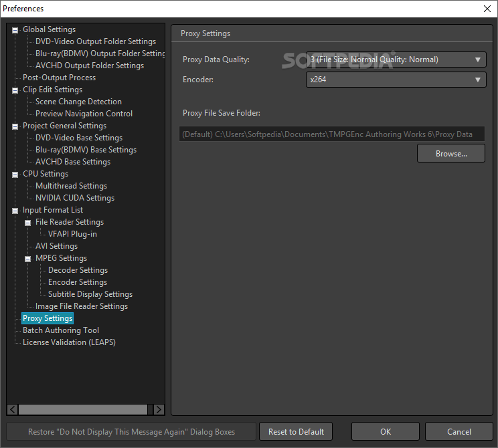Click Browse to choose proxy folder
Viewport: 498px width, 448px height.
point(451,154)
